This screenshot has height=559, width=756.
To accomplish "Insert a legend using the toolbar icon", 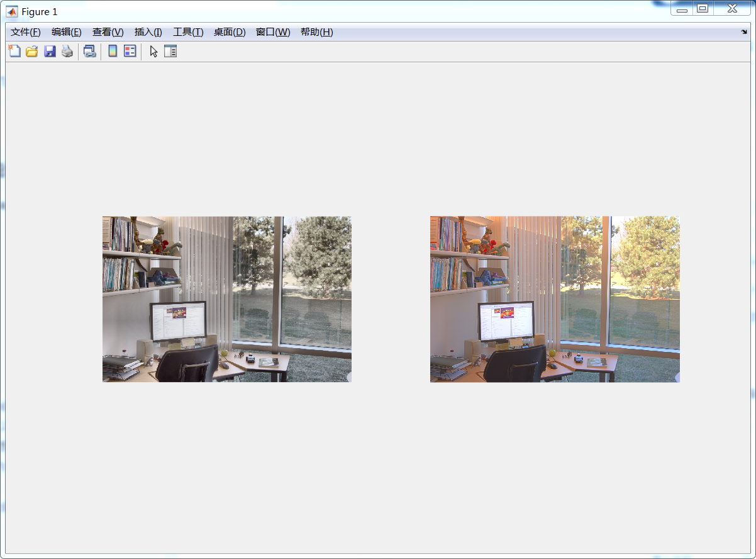I will [130, 52].
